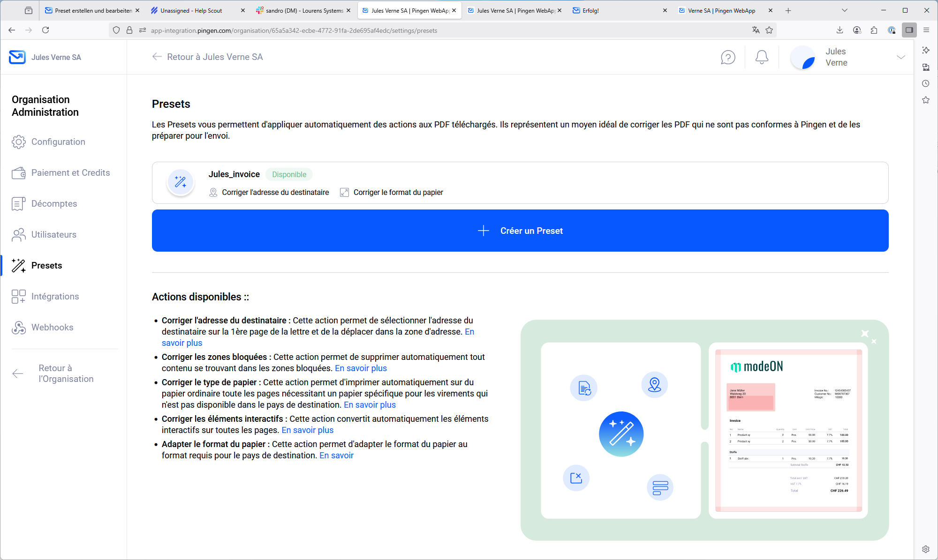Image resolution: width=938 pixels, height=560 pixels.
Task: Open the browser tab list chevron
Action: point(844,10)
